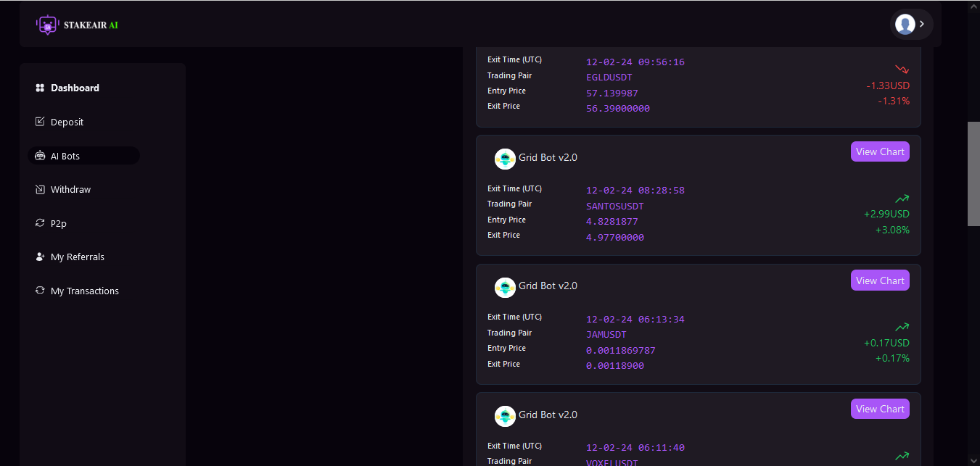Click the Withdraw icon in sidebar

[40, 189]
